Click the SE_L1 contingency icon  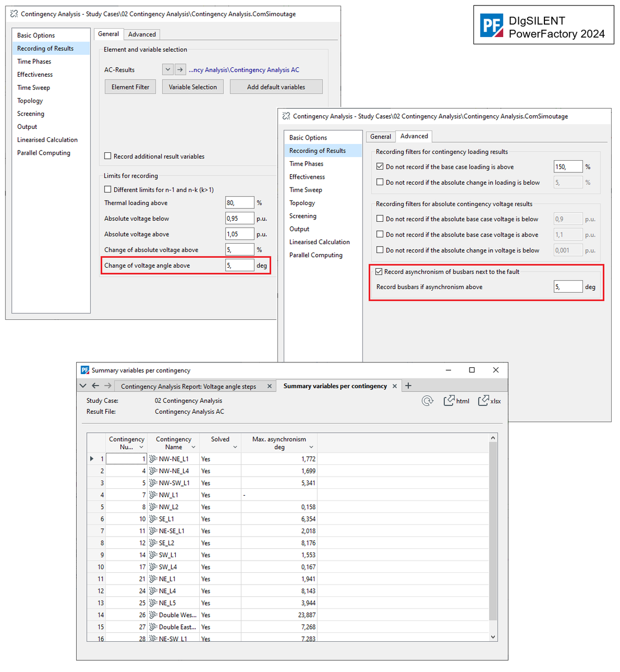[153, 519]
